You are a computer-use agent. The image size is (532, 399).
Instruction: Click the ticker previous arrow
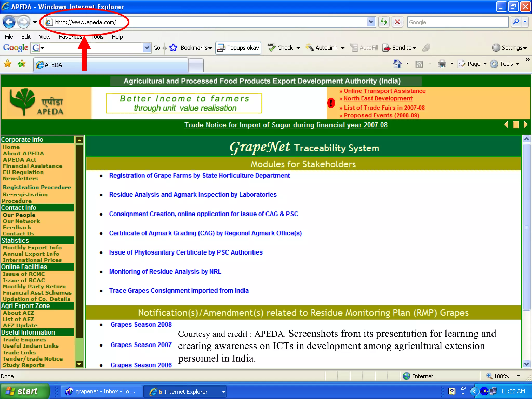click(x=506, y=125)
